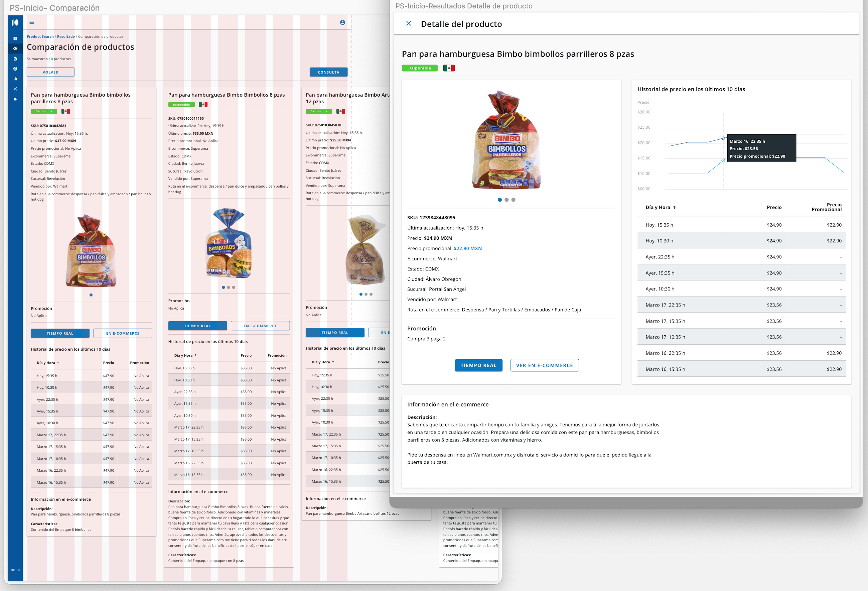Click EN E-COMMERCE on bimbollos parrilleros card

click(123, 333)
